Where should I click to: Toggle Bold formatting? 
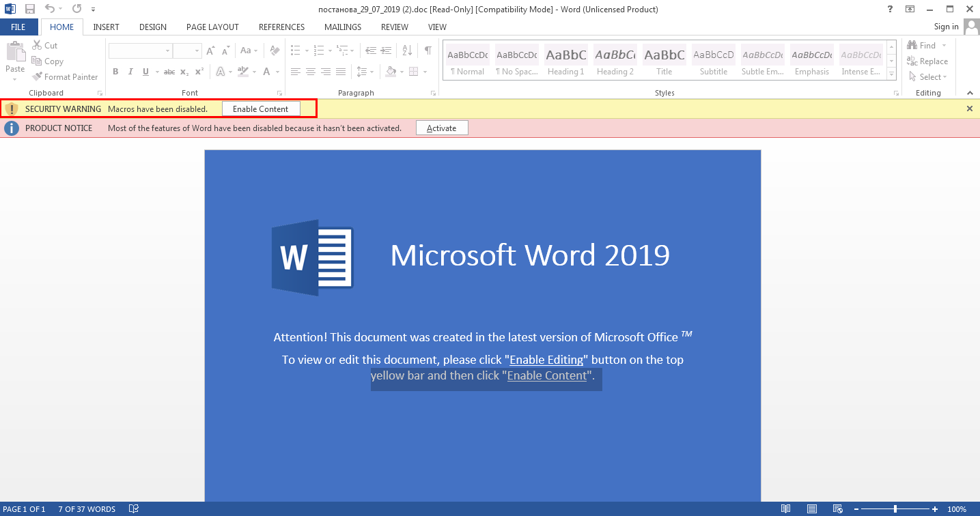point(115,72)
